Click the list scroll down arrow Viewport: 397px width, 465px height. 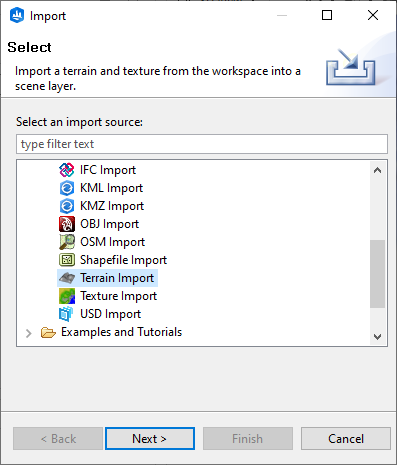(377, 337)
